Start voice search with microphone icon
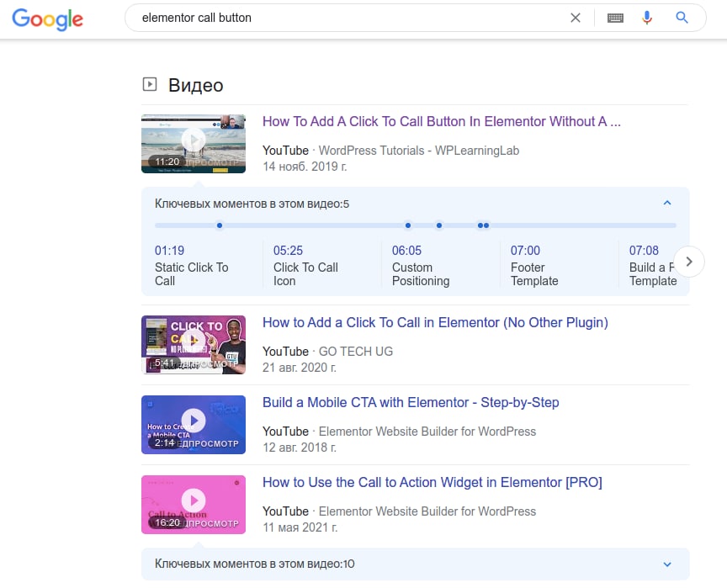Viewport: 727px width, 588px height. pyautogui.click(x=647, y=18)
